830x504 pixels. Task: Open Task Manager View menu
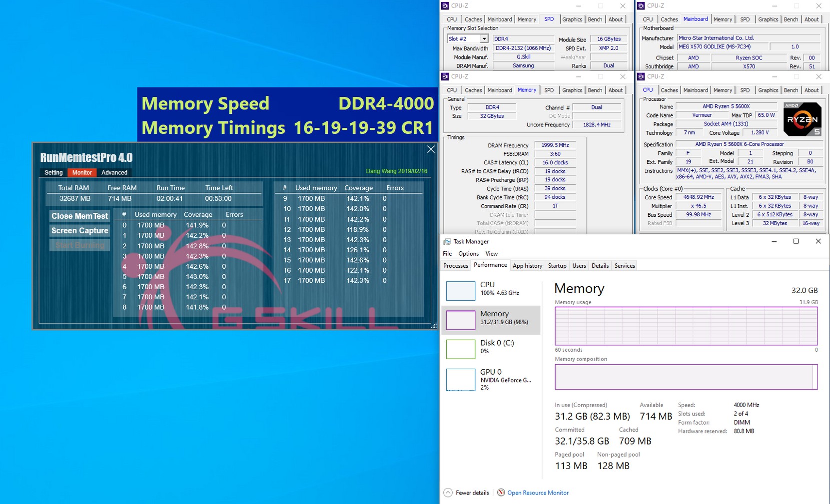coord(492,254)
